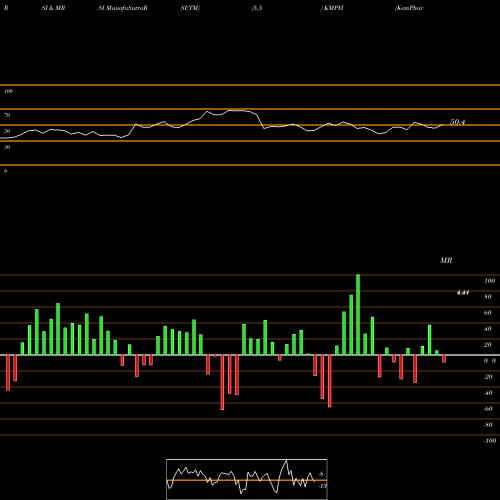Select the '4.44' MR value label
This screenshot has width=500, height=500.
(463, 293)
